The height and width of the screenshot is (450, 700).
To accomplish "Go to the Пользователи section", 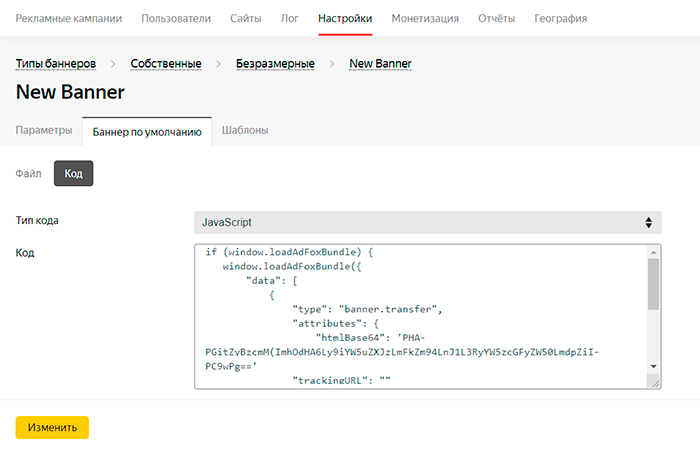I will point(176,18).
